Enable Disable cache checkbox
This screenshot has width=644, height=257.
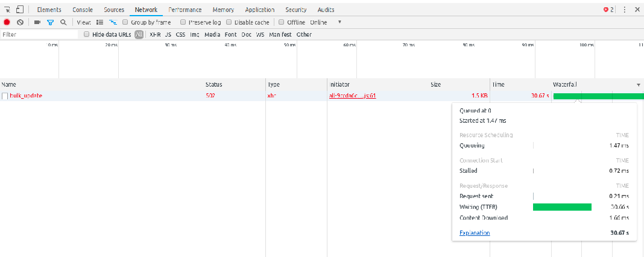tap(229, 22)
